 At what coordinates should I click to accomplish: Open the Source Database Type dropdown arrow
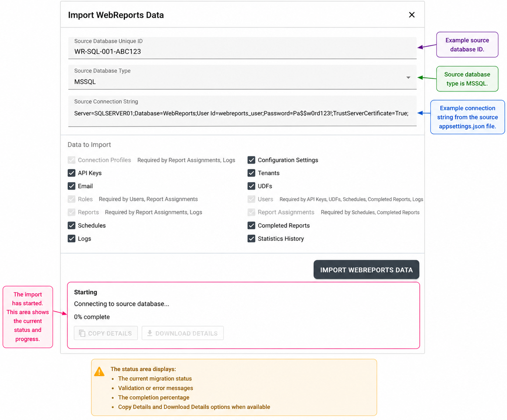coord(408,78)
